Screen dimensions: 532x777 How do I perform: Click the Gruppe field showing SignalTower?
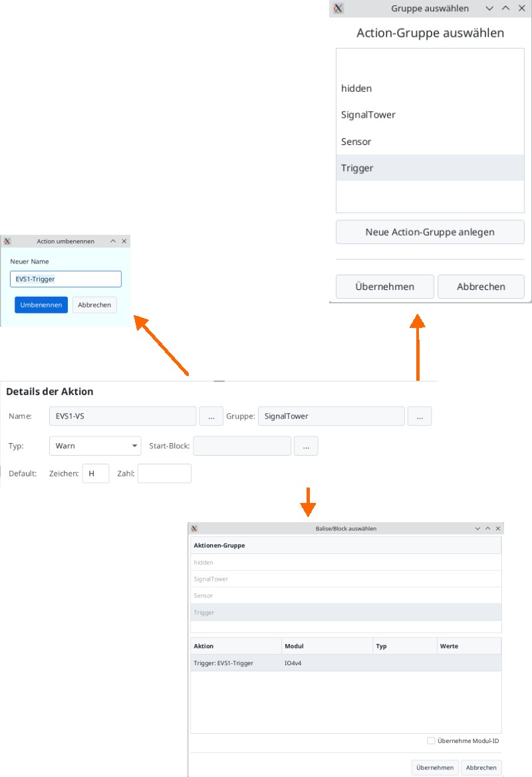pyautogui.click(x=331, y=416)
